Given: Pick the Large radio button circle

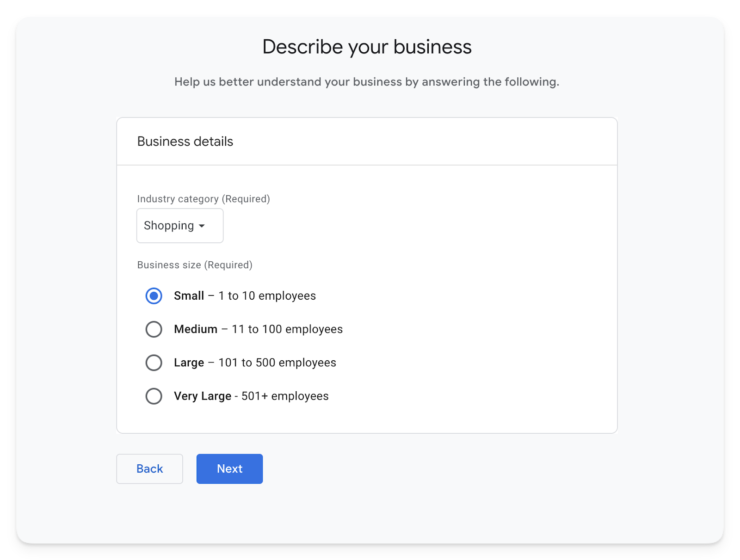Looking at the screenshot, I should [154, 363].
